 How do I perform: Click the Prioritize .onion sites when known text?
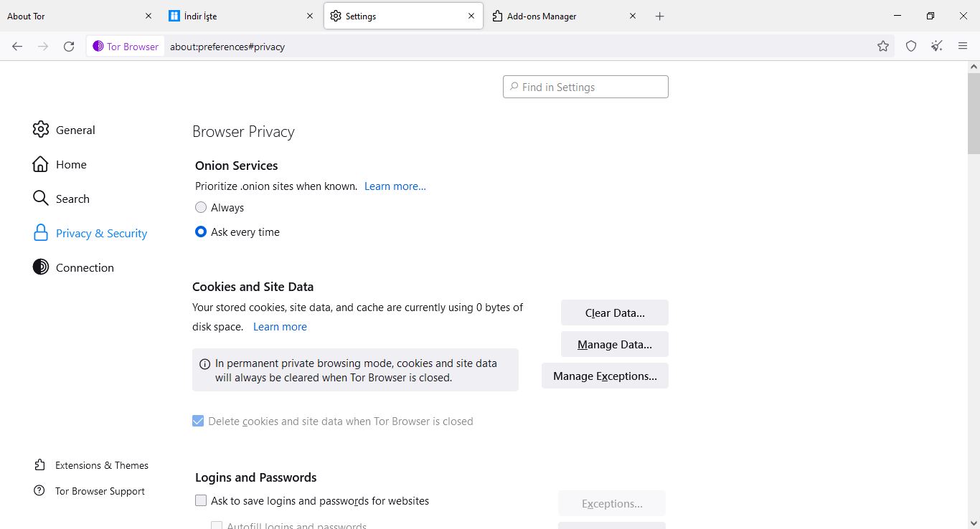276,186
